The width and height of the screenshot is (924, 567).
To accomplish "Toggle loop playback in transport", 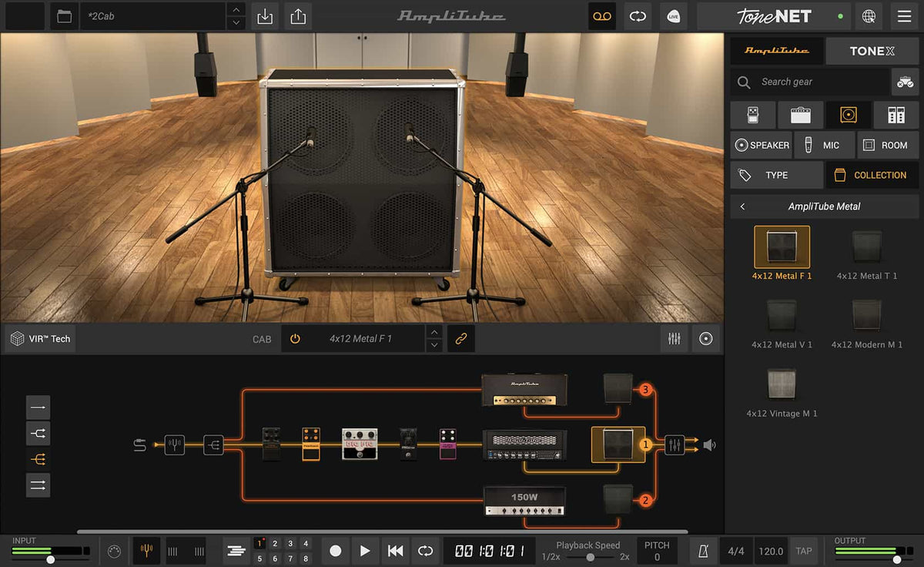I will coord(425,551).
